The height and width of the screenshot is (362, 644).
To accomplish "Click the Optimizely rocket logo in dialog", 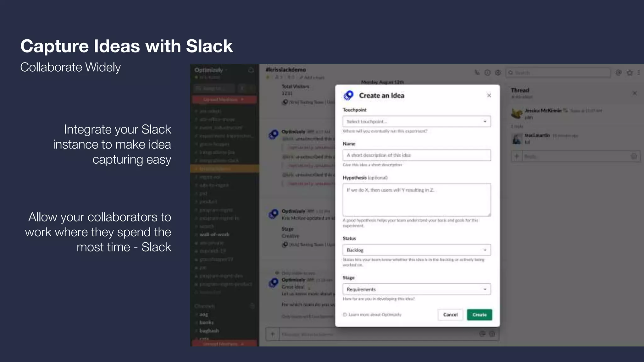I will (x=348, y=95).
